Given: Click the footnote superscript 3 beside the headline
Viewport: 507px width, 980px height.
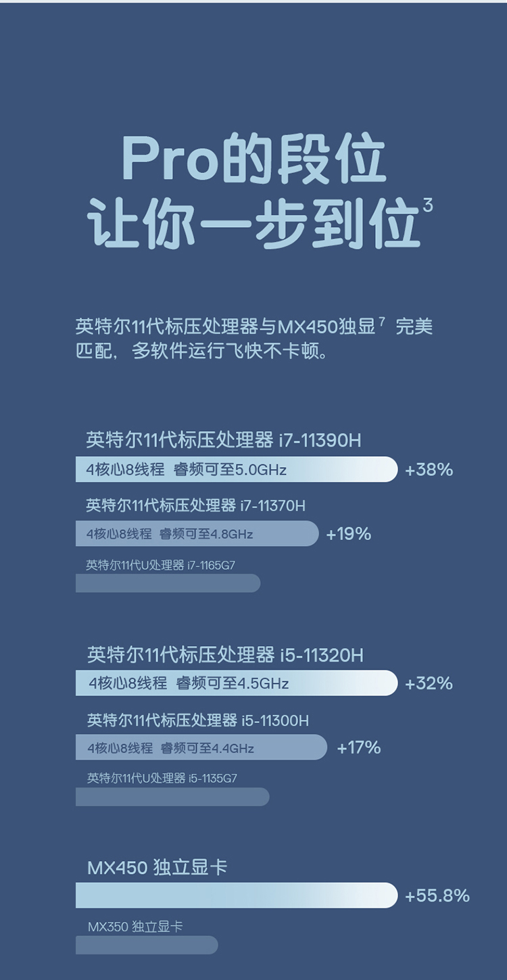Looking at the screenshot, I should click(x=427, y=205).
